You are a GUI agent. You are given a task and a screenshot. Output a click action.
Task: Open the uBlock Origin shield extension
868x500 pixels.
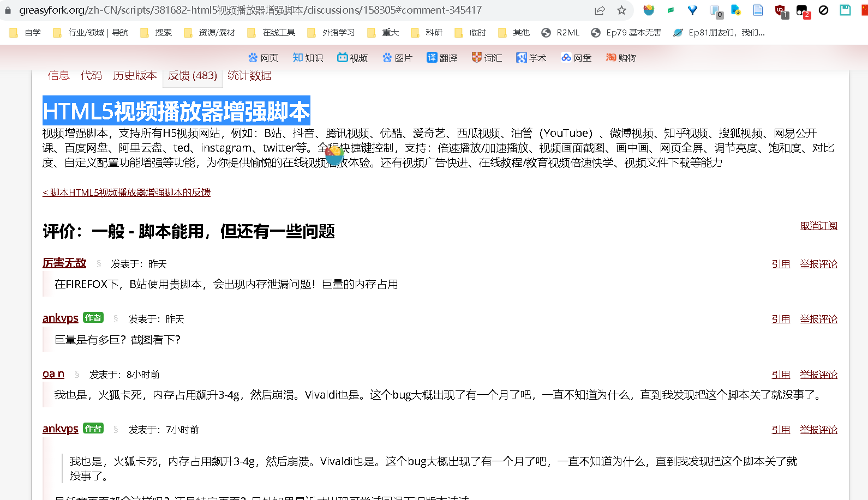pyautogui.click(x=781, y=11)
